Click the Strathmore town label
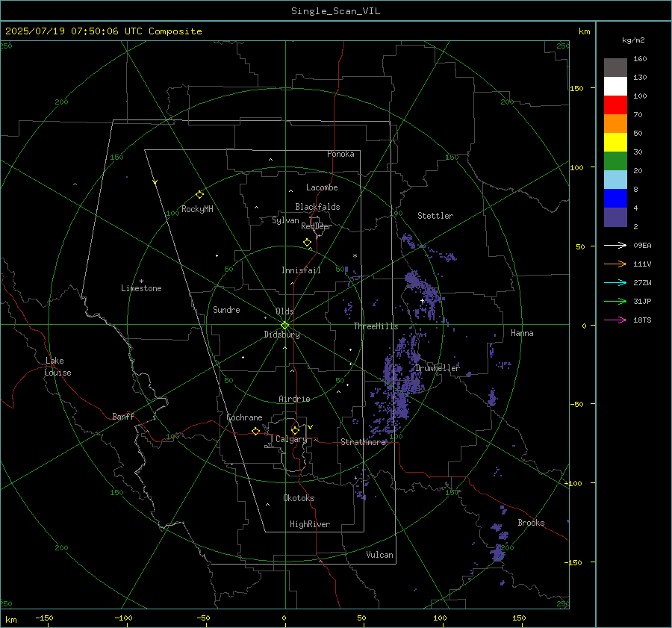The width and height of the screenshot is (672, 628). pos(363,442)
